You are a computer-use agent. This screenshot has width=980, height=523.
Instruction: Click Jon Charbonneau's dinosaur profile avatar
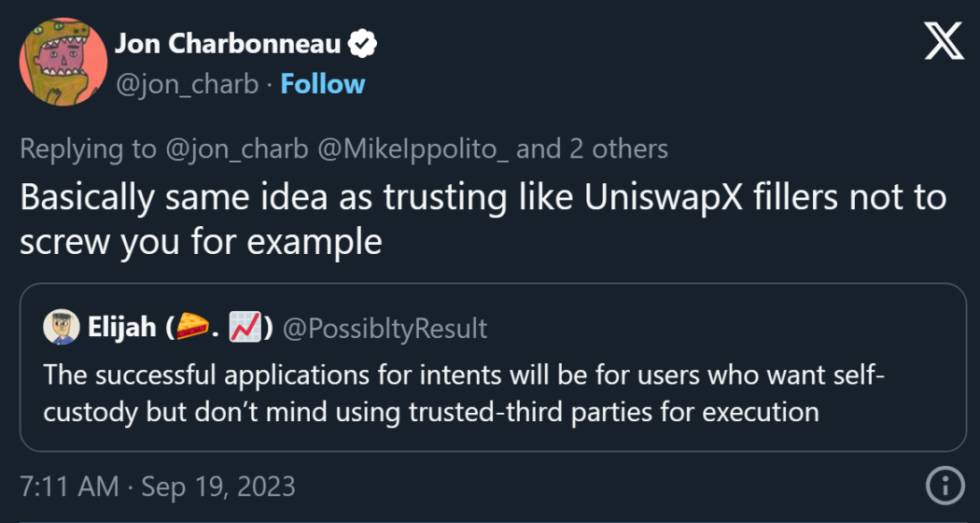click(59, 64)
